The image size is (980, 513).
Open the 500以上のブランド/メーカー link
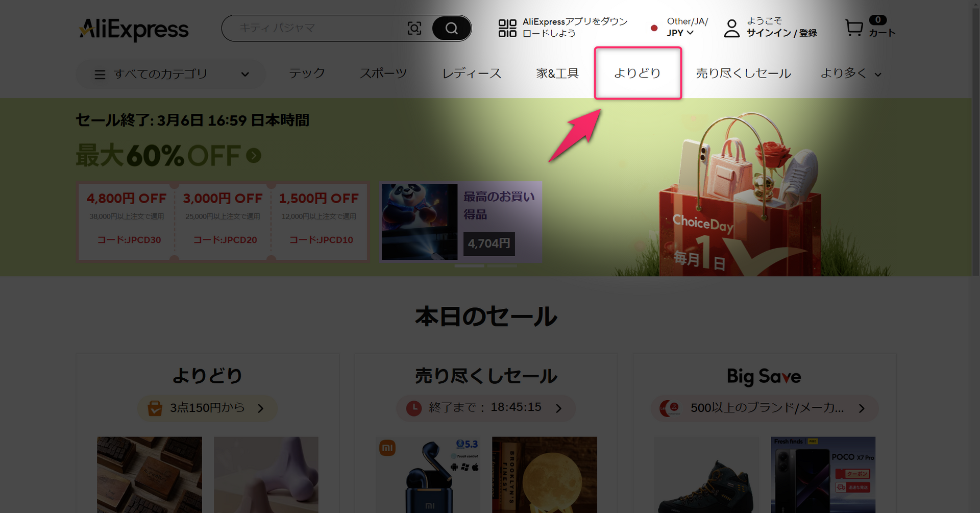[x=766, y=408]
